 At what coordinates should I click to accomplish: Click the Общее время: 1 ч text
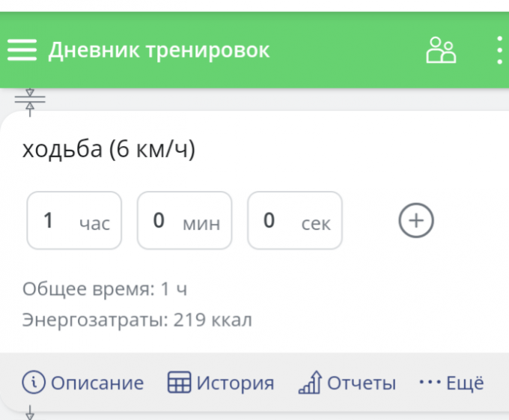click(x=105, y=289)
